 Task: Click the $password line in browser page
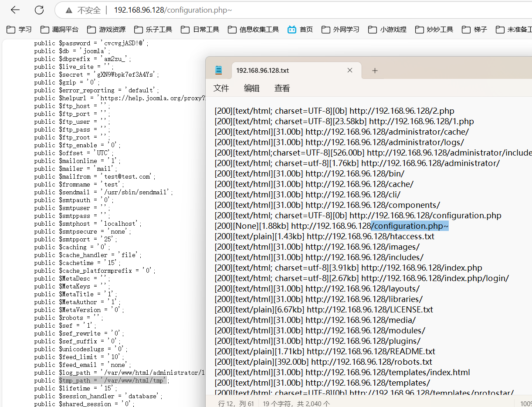[91, 43]
